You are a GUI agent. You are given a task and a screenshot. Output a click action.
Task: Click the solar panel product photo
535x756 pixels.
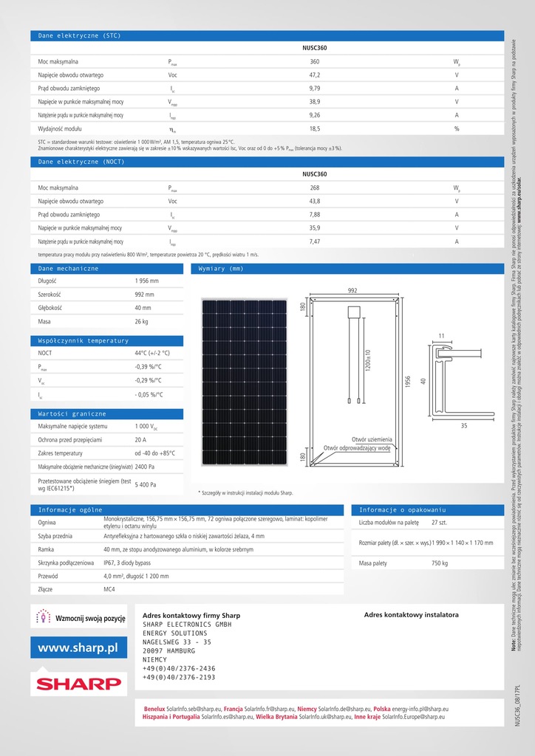tap(244, 382)
